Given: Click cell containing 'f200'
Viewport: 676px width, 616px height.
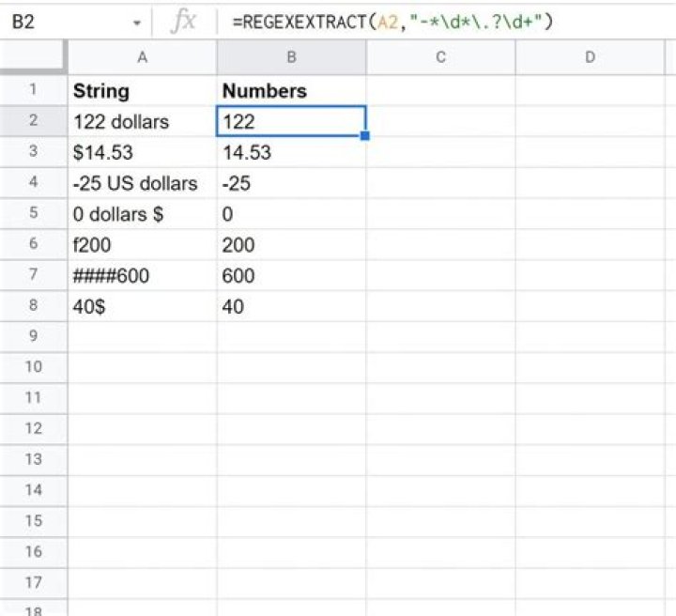Looking at the screenshot, I should tap(143, 244).
